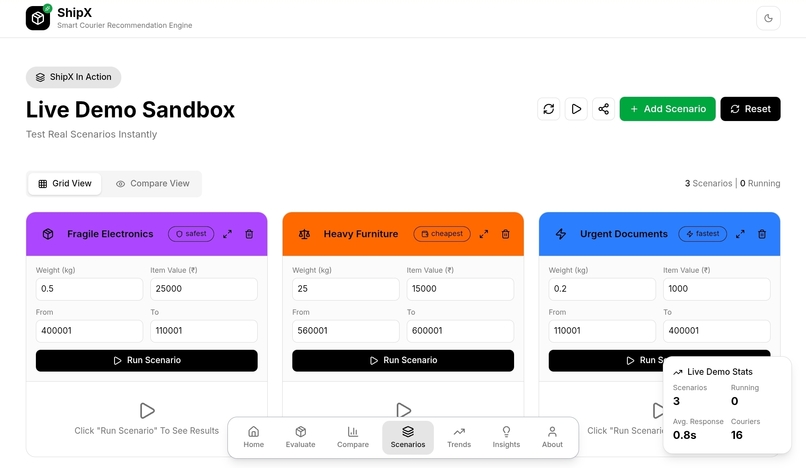Open Evaluate in bottom navigation

point(301,438)
